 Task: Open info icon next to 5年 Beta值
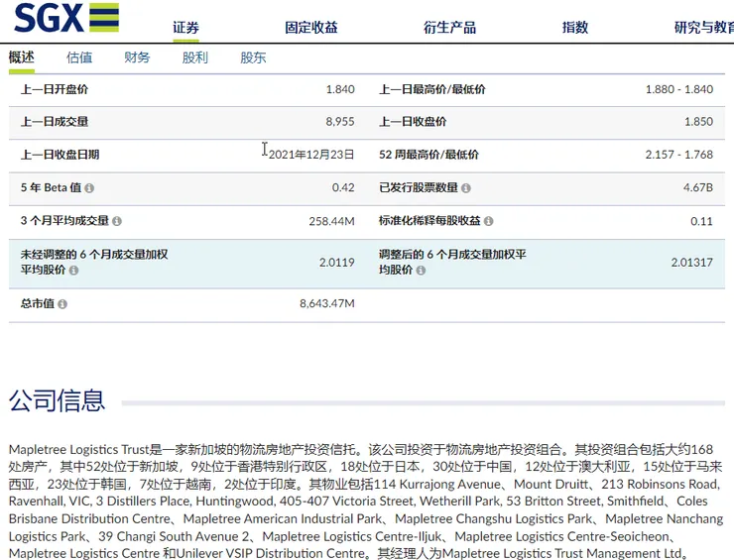click(89, 188)
